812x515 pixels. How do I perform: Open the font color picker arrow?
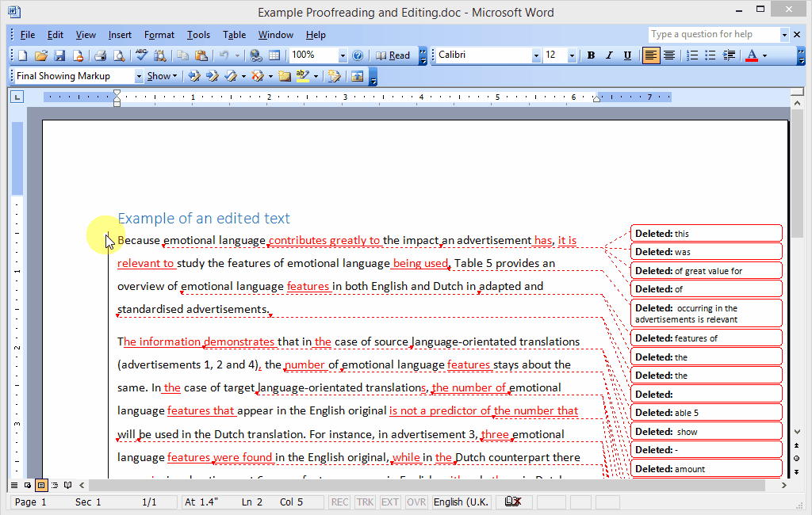763,55
